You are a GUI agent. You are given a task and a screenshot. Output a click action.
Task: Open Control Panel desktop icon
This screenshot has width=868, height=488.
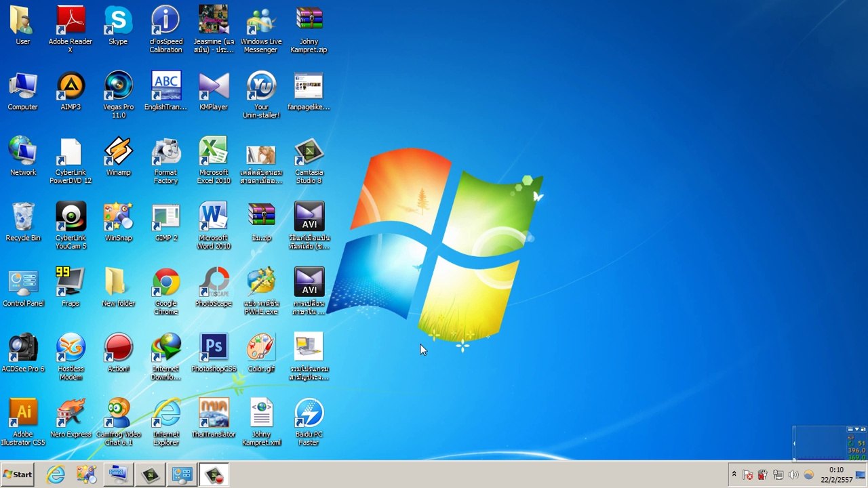(x=23, y=287)
